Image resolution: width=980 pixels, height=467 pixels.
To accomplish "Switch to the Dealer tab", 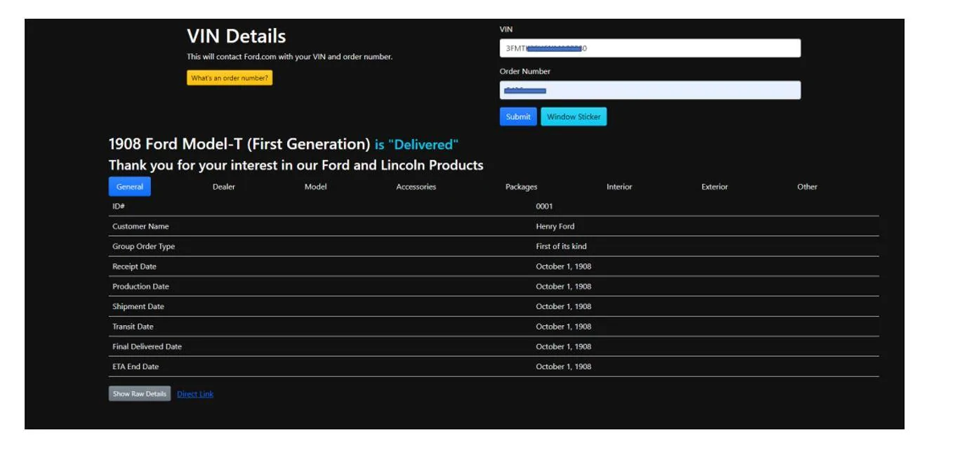I will [x=224, y=187].
